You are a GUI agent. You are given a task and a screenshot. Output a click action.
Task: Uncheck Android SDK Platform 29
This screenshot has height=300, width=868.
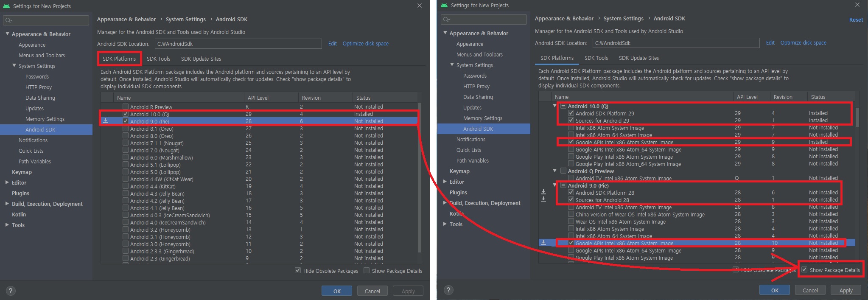pos(571,113)
